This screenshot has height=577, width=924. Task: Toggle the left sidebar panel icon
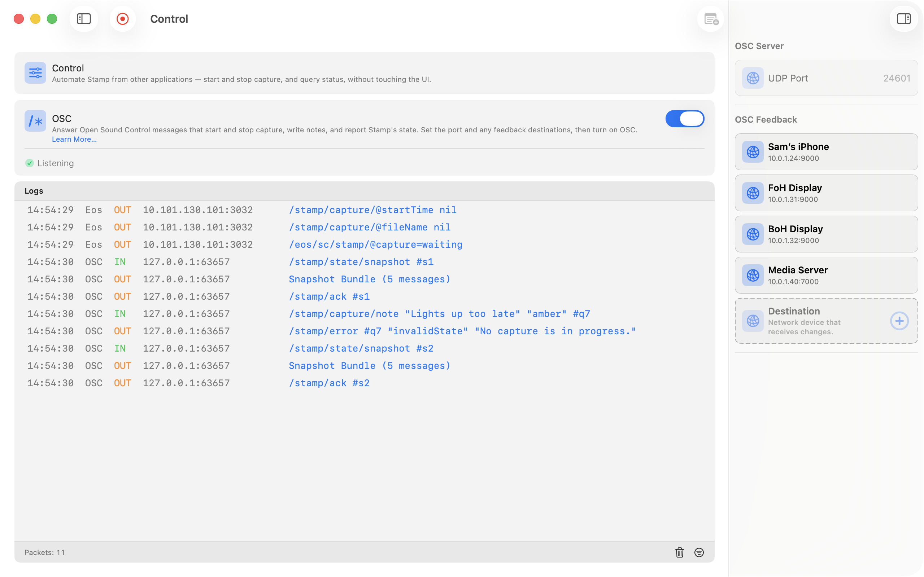click(84, 19)
